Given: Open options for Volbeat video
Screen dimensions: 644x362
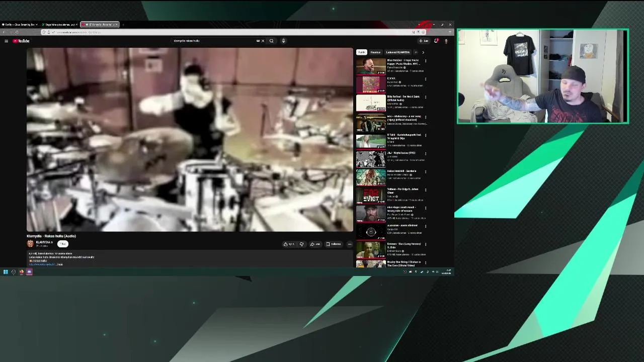Looking at the screenshot, I should 426,190.
